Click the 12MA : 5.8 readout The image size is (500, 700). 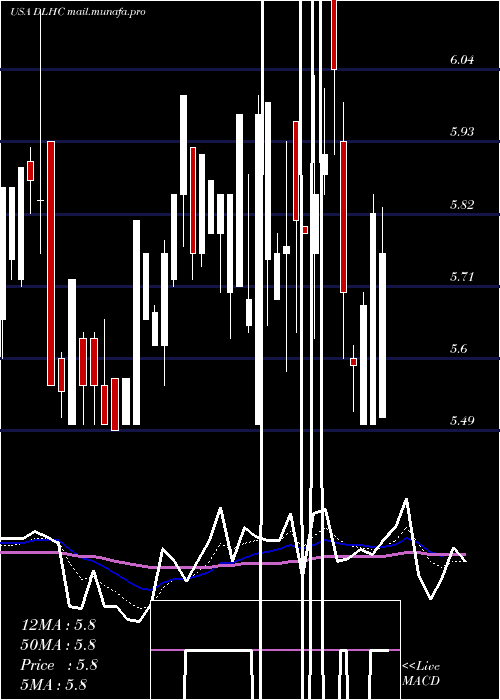point(58,625)
